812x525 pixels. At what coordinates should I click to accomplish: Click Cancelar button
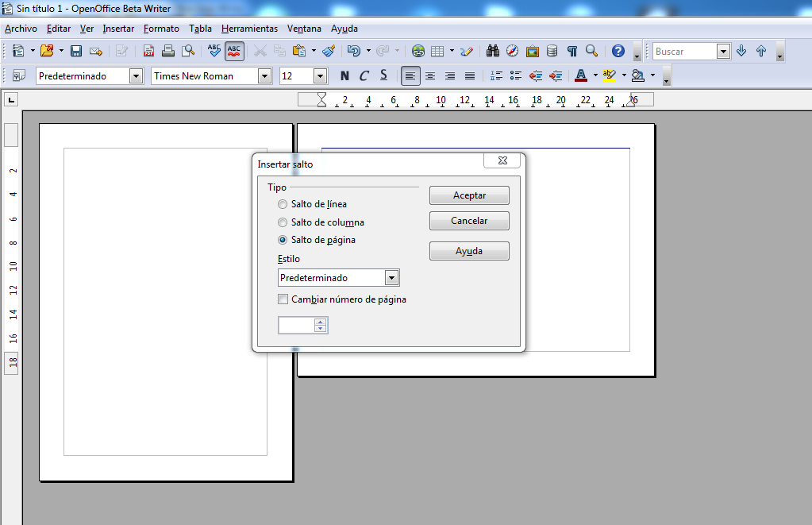[x=469, y=221]
